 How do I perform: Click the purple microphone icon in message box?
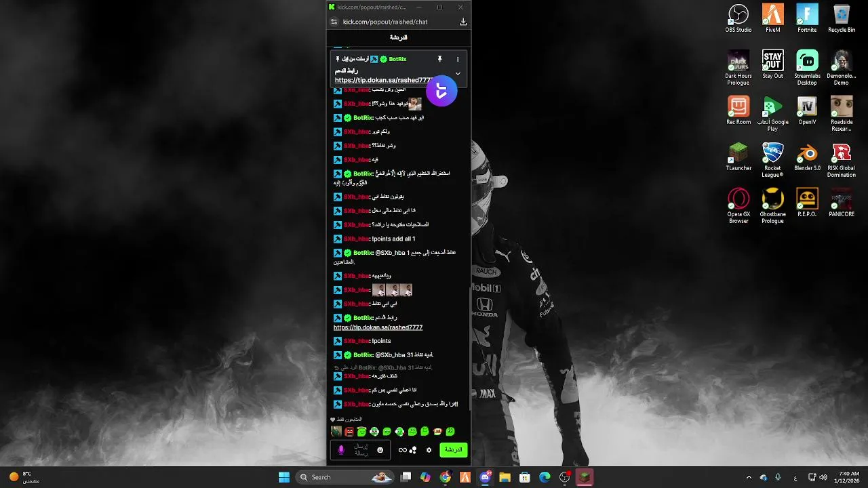pyautogui.click(x=341, y=449)
